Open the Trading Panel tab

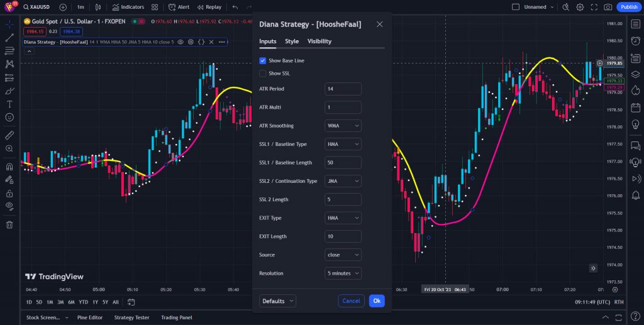[177, 317]
